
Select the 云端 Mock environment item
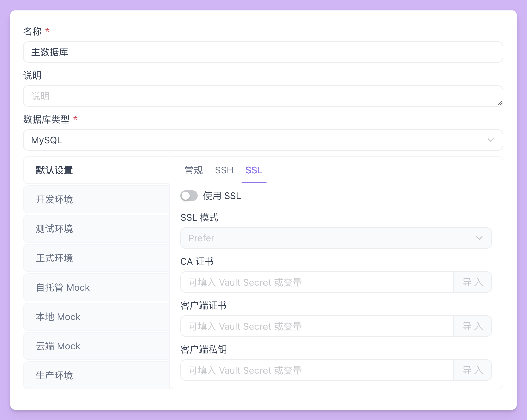pyautogui.click(x=96, y=346)
